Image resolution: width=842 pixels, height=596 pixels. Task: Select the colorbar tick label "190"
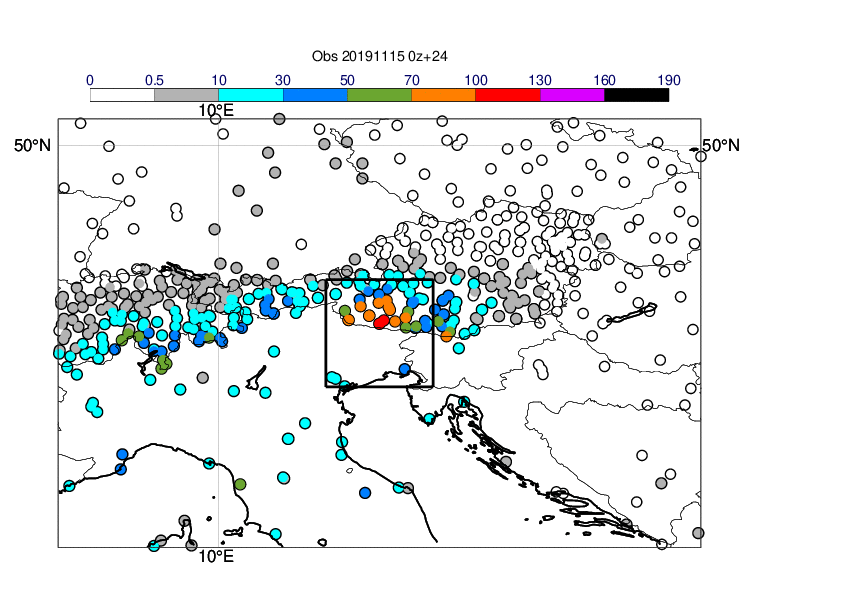click(669, 81)
